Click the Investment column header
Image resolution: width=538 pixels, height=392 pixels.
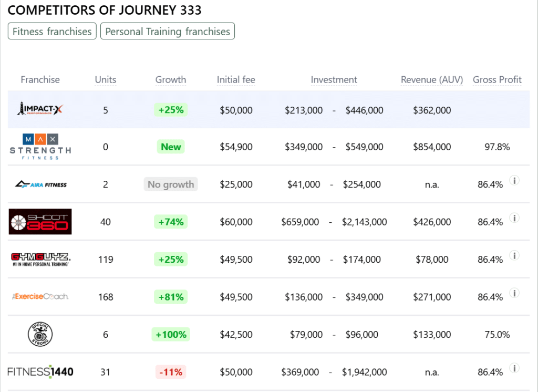pyautogui.click(x=334, y=80)
